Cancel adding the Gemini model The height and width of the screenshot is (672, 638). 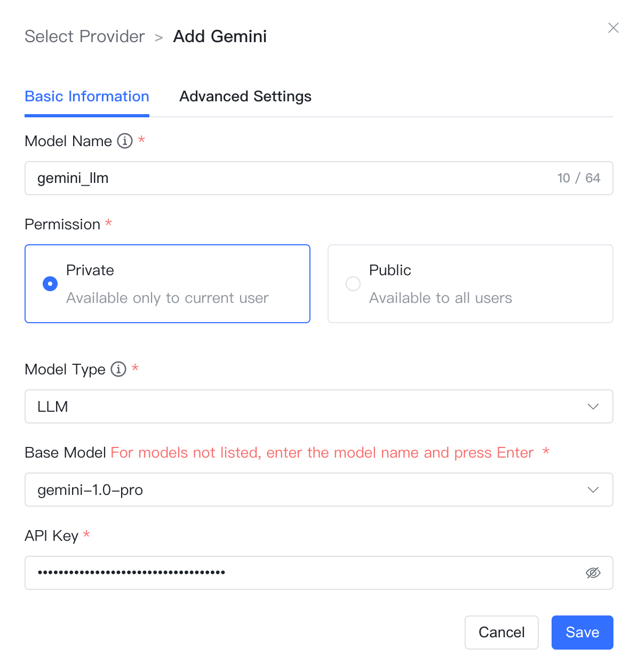pyautogui.click(x=501, y=633)
